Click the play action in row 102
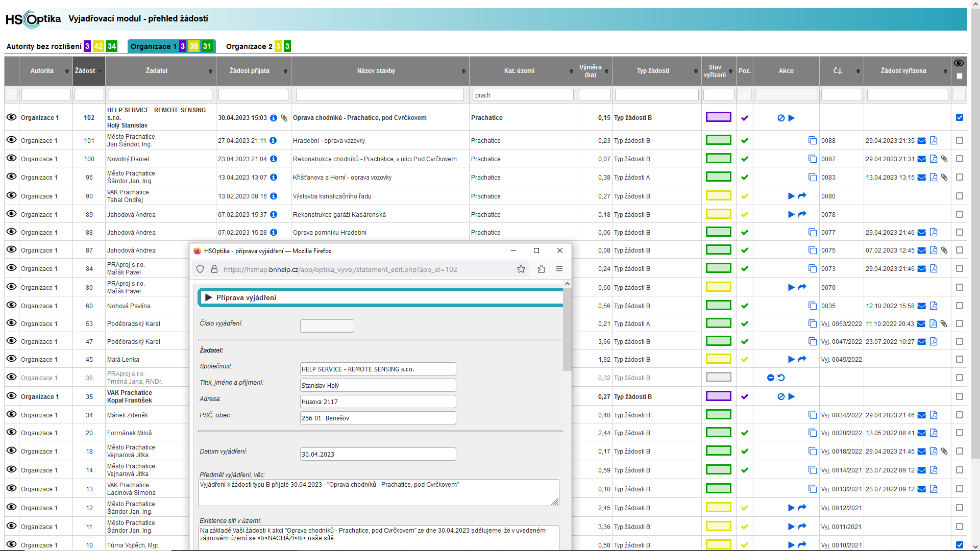 coord(792,118)
